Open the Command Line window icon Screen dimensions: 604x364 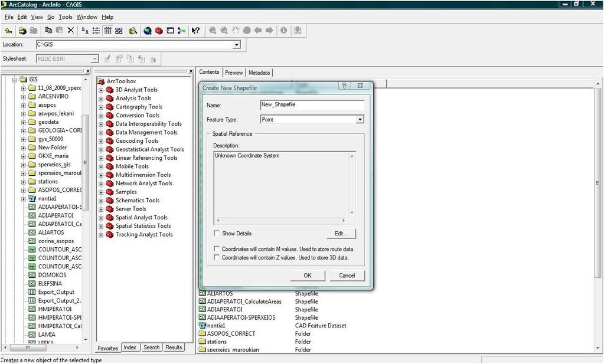[170, 31]
